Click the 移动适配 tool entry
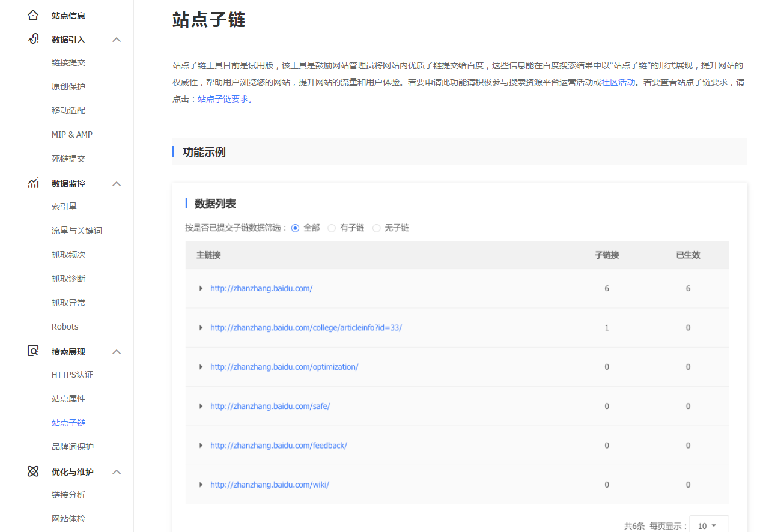The width and height of the screenshot is (769, 532). coord(67,110)
